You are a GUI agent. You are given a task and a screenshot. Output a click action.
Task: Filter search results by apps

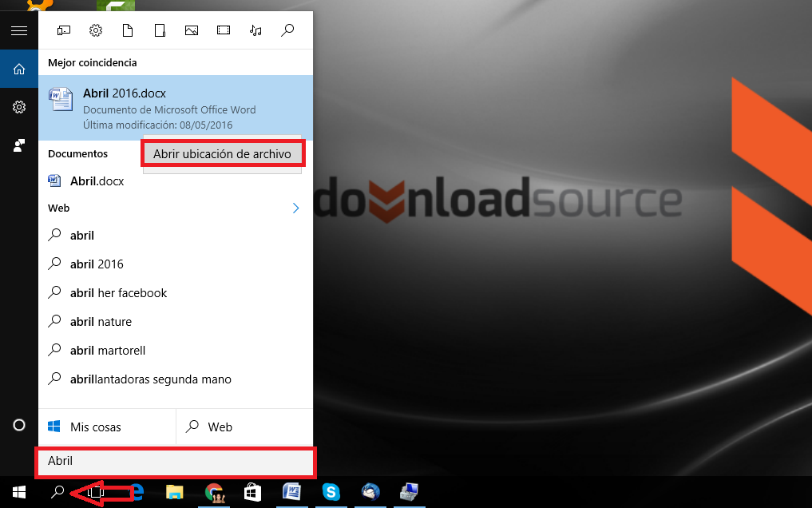pos(64,30)
